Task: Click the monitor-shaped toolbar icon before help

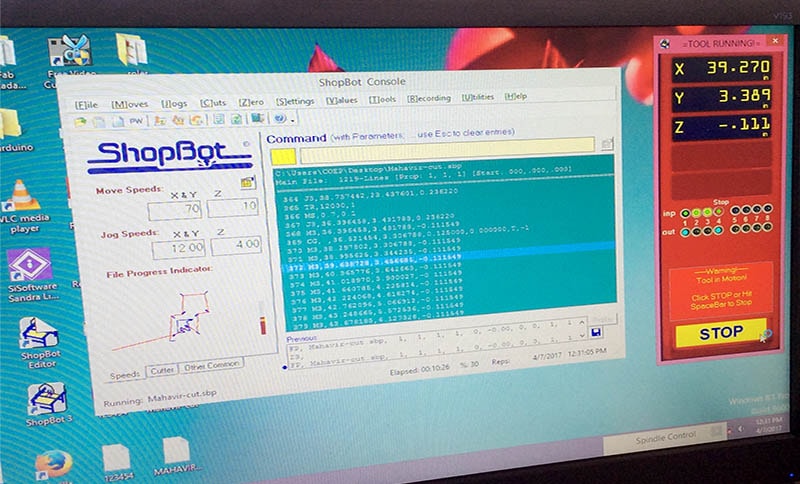Action: tap(257, 119)
